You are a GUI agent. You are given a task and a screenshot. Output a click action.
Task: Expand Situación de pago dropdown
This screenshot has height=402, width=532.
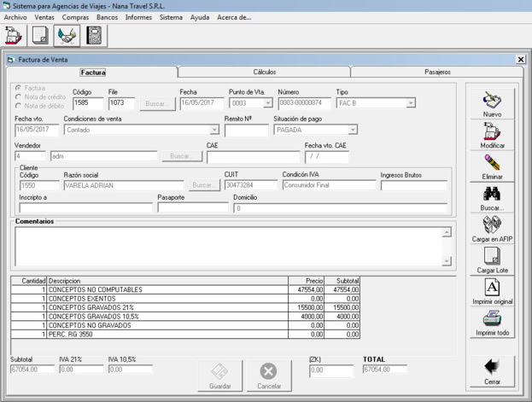352,130
